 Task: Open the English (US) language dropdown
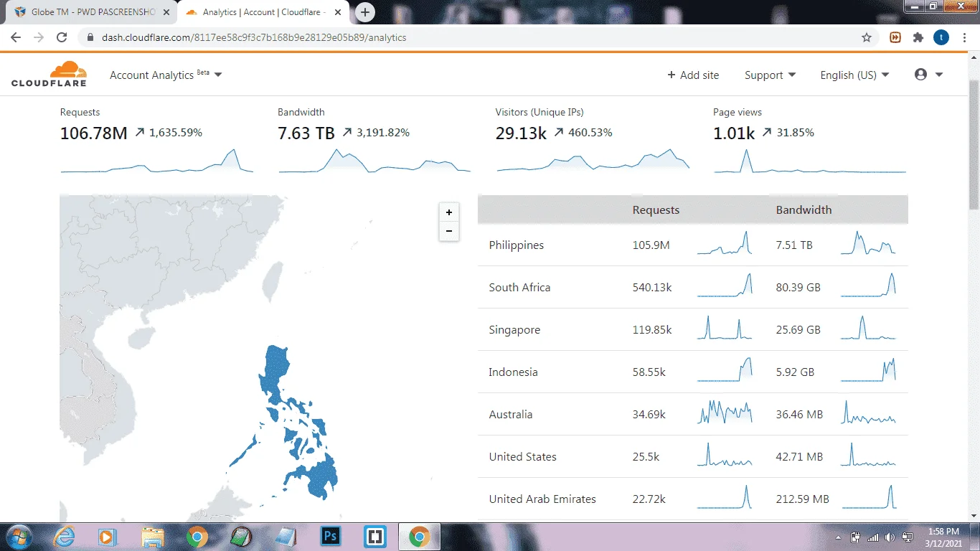854,75
